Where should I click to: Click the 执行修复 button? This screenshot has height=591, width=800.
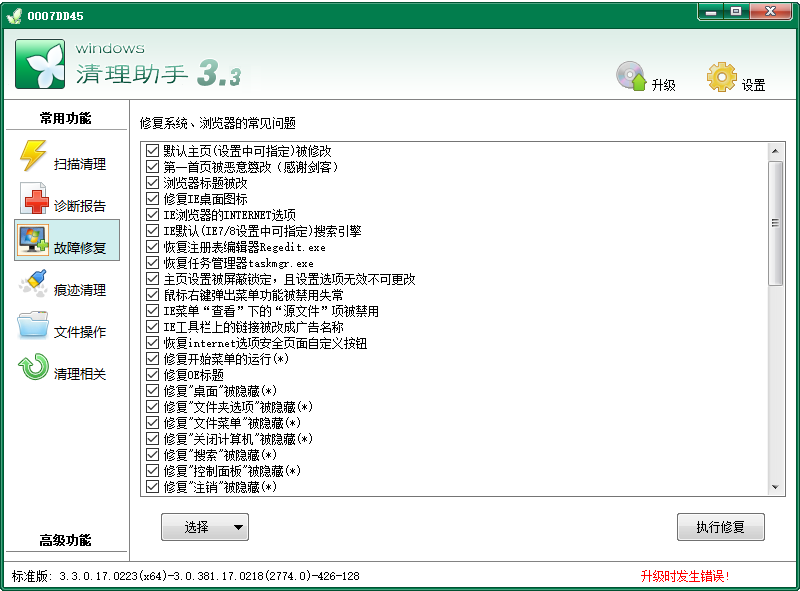[720, 527]
